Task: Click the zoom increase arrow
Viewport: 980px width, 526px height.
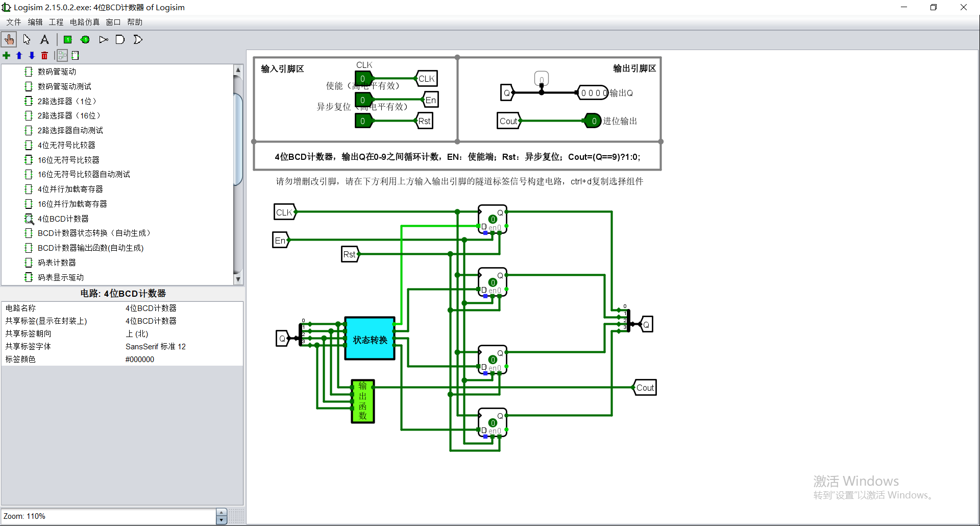Action: coord(221,512)
